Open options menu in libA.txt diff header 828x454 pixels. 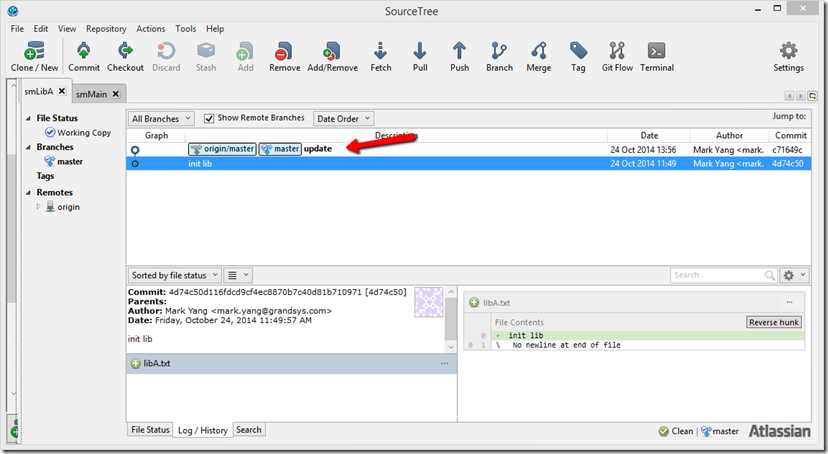tap(789, 302)
